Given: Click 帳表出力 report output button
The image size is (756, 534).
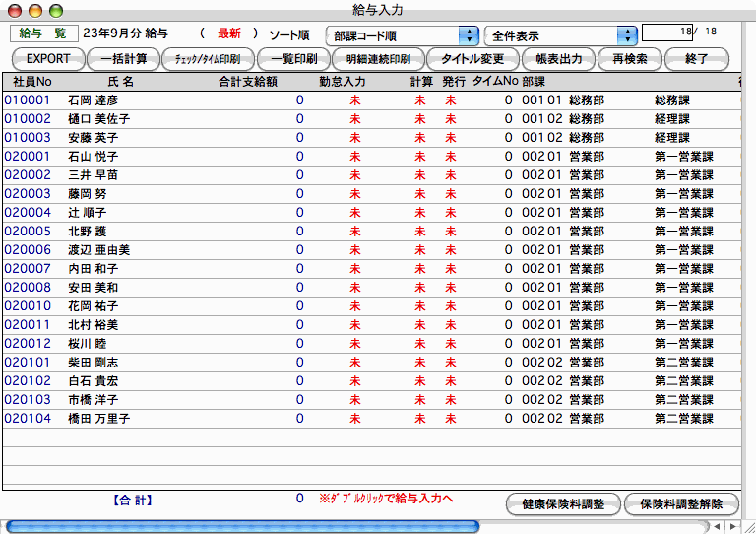Looking at the screenshot, I should (552, 59).
